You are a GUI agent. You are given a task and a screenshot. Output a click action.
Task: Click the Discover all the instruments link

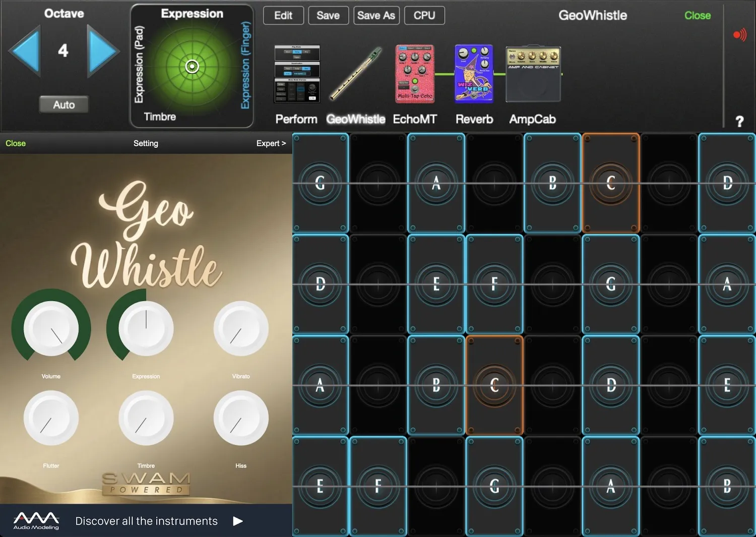pyautogui.click(x=147, y=521)
